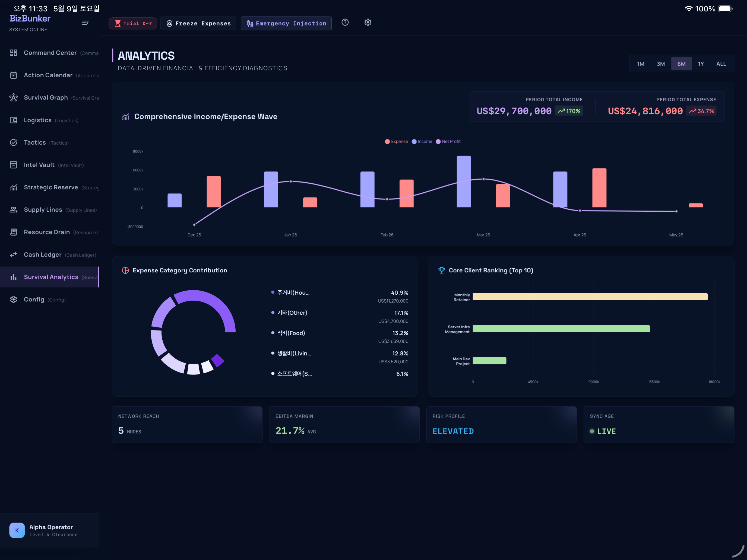Screen dimensions: 747x560
Task: Open Config page from sidebar
Action: 50,300
